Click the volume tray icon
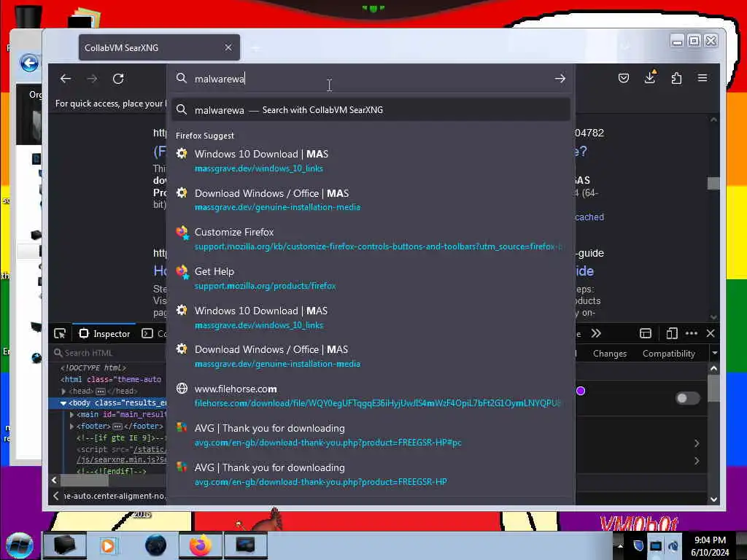Viewport: 747px width, 560px height. point(673,545)
